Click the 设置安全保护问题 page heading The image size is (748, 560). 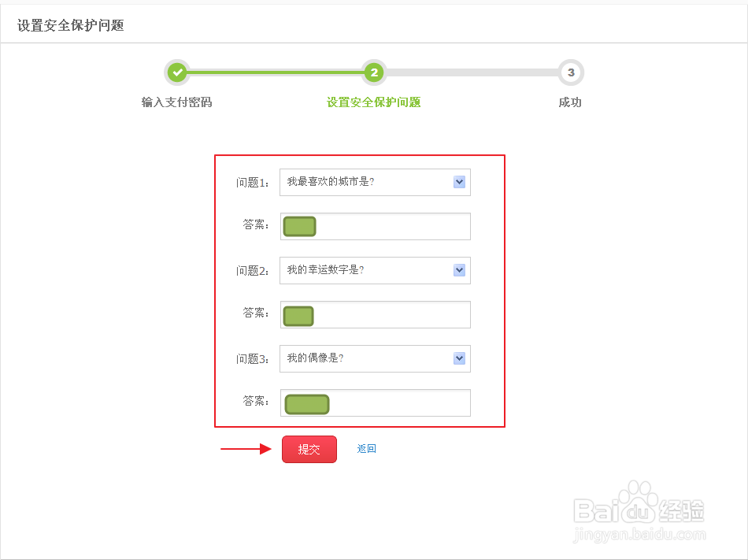click(71, 25)
